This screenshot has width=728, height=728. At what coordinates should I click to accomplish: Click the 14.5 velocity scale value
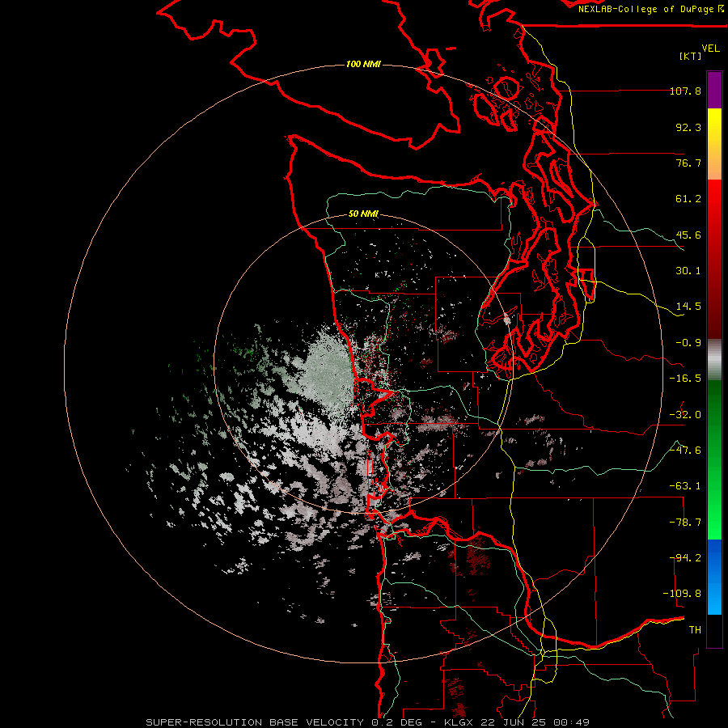688,307
